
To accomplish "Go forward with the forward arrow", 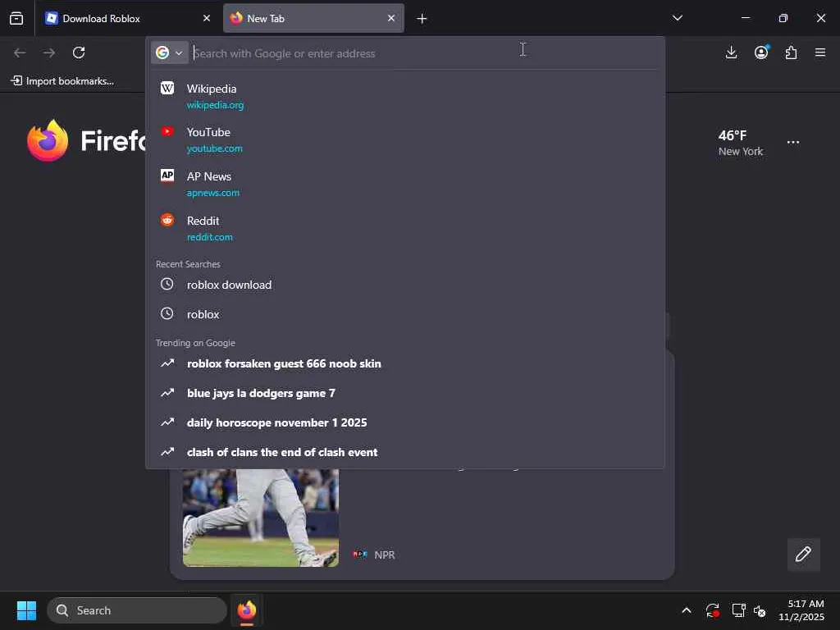I will (49, 52).
